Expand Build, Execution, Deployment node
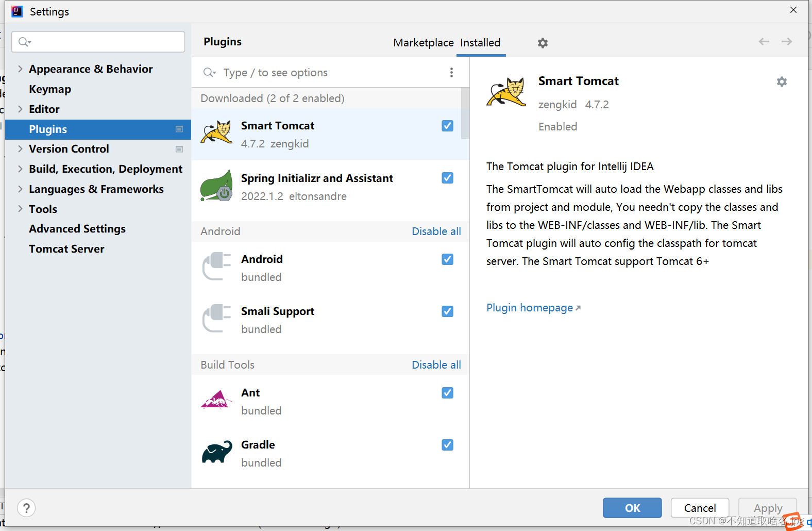Screen dimensions: 812x531 point(20,169)
